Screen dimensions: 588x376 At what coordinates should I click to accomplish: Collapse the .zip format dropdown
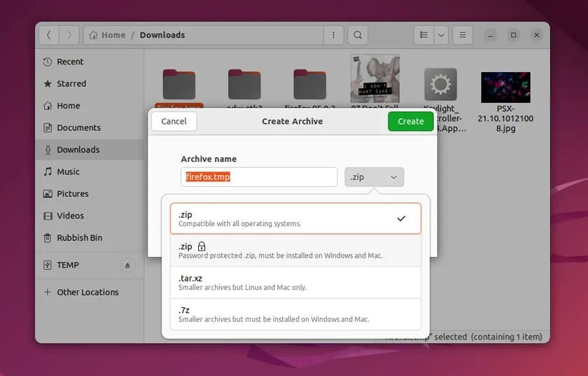pyautogui.click(x=374, y=177)
